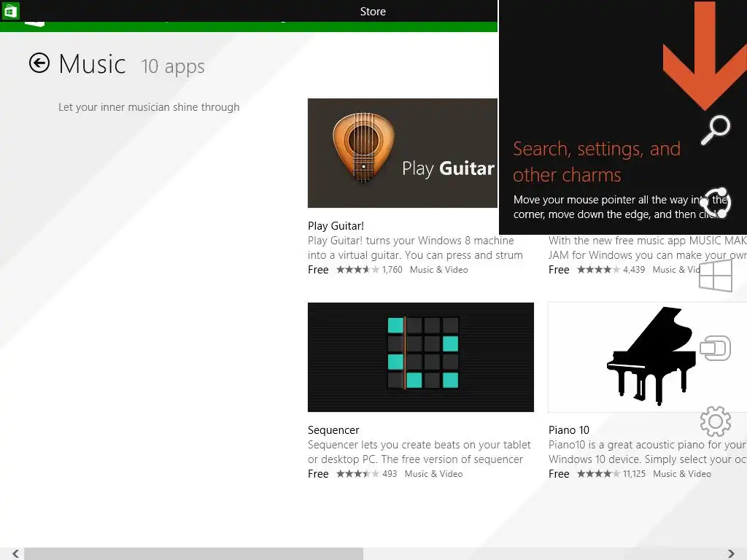Click 'Let your inner musician shine through' text
This screenshot has width=747, height=560.
tap(149, 107)
